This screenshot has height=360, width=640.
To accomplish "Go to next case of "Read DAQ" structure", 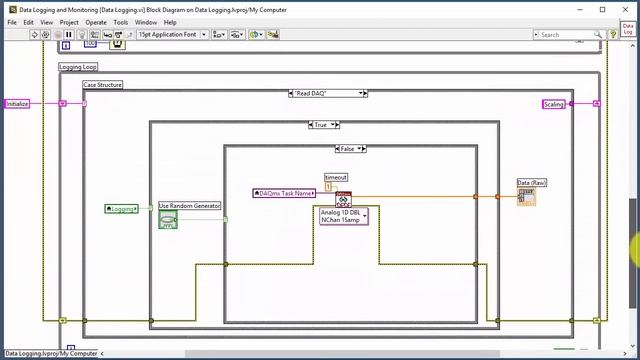I will click(366, 93).
